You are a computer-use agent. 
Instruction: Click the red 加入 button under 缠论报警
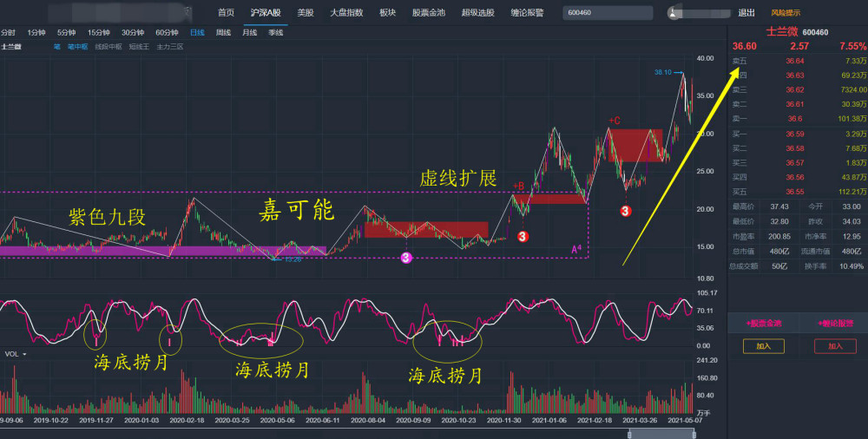pyautogui.click(x=835, y=346)
